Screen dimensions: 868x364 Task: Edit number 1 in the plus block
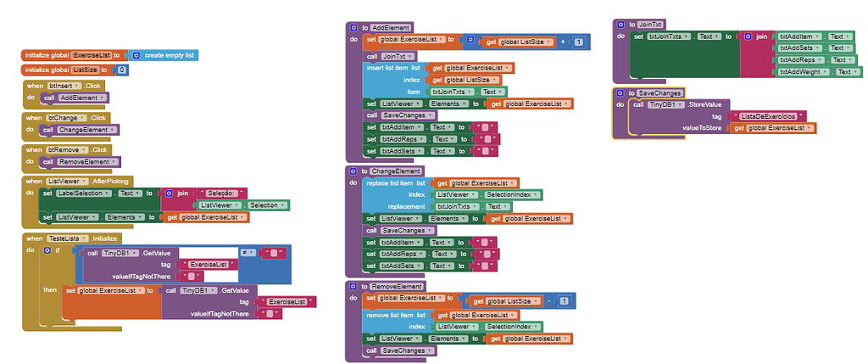click(x=578, y=42)
